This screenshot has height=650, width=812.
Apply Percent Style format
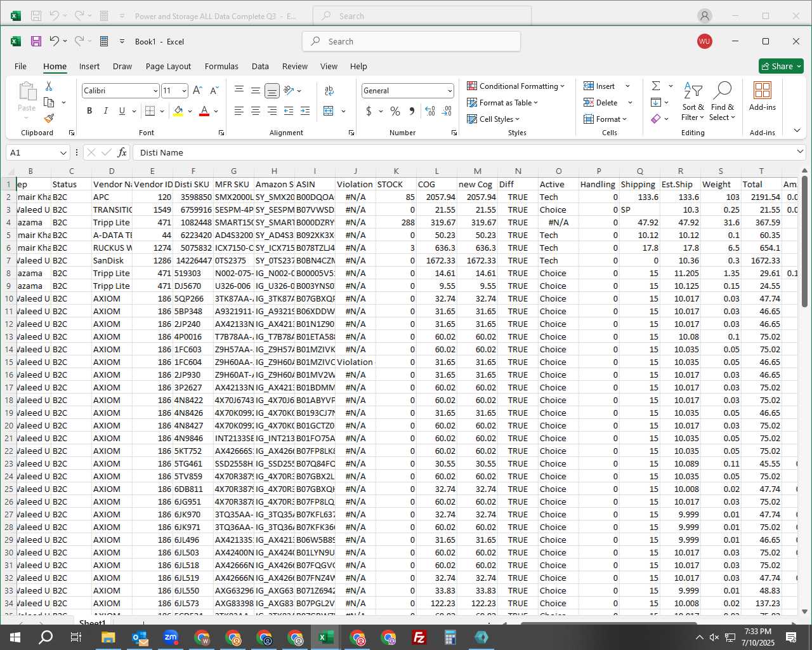pos(395,111)
